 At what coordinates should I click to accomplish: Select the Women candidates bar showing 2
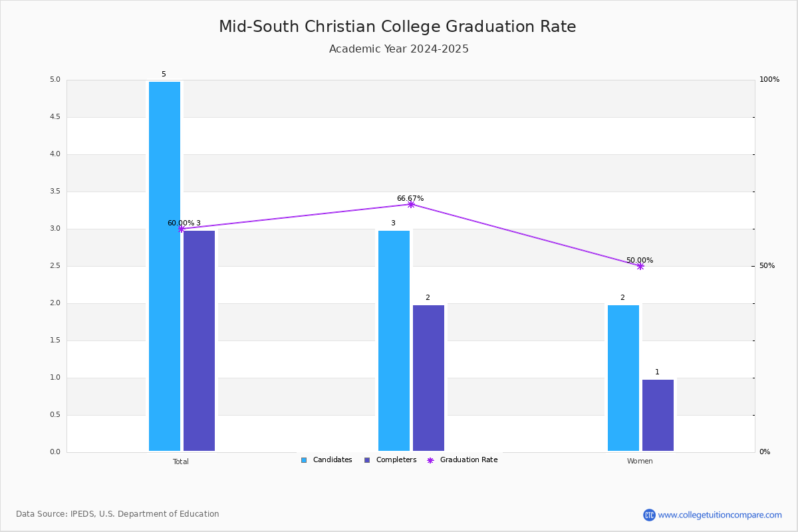pyautogui.click(x=623, y=378)
